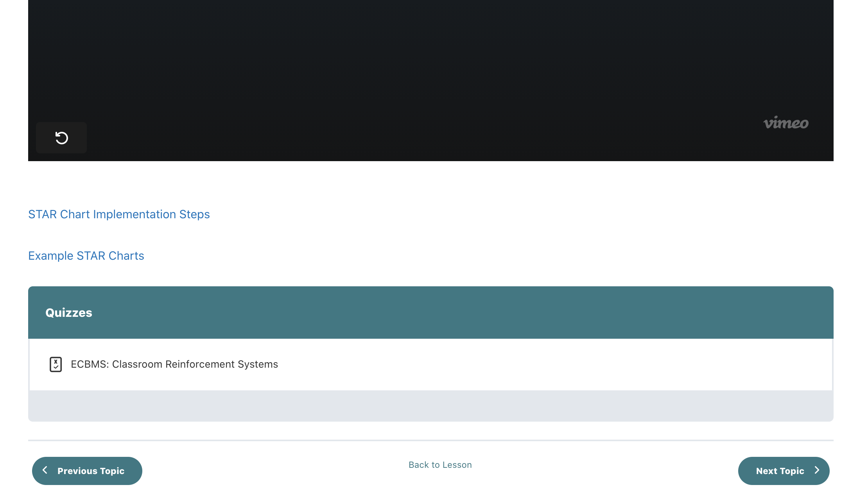This screenshot has height=503, width=868.
Task: Open ECBMS: Classroom Reinforcement Systems quiz
Action: [x=174, y=364]
